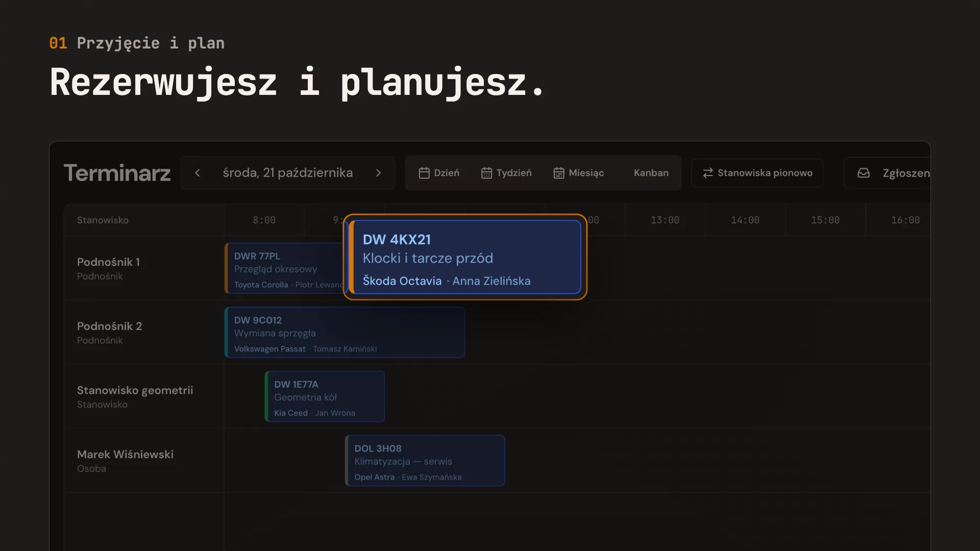
Task: Switch to the Kanban view tab
Action: click(x=651, y=173)
